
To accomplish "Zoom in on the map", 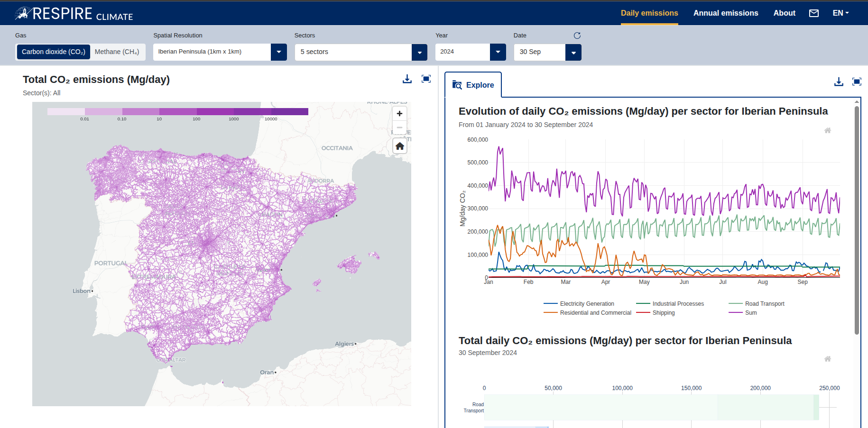I will click(399, 113).
